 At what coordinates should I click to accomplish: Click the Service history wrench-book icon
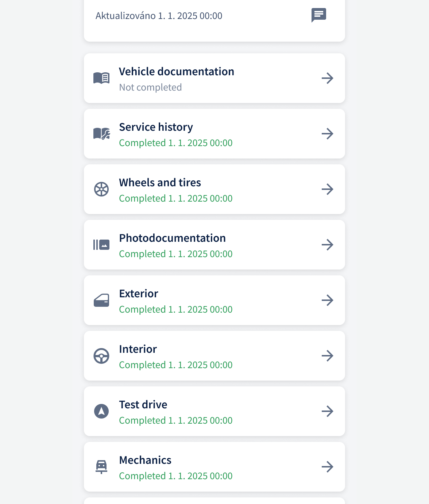coord(101,134)
